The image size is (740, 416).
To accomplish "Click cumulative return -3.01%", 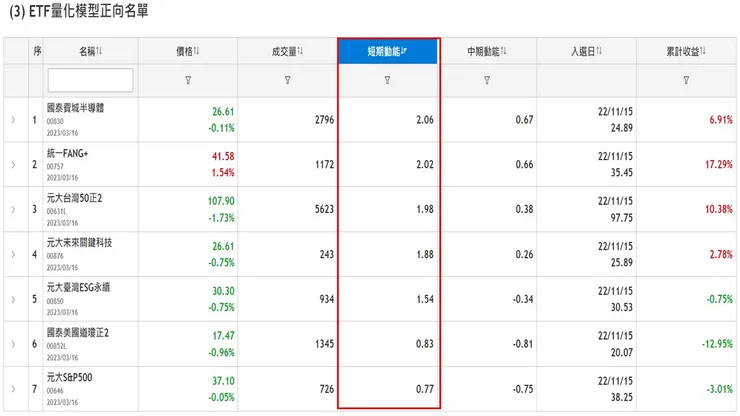I will coord(719,389).
